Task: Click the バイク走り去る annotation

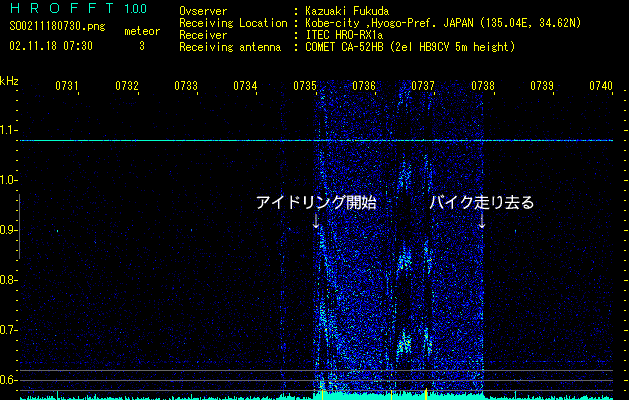Action: coord(482,203)
